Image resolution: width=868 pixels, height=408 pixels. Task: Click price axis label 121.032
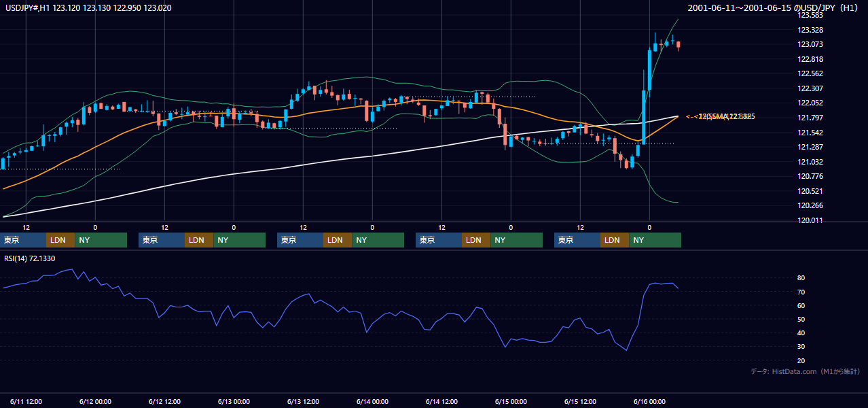coord(810,162)
